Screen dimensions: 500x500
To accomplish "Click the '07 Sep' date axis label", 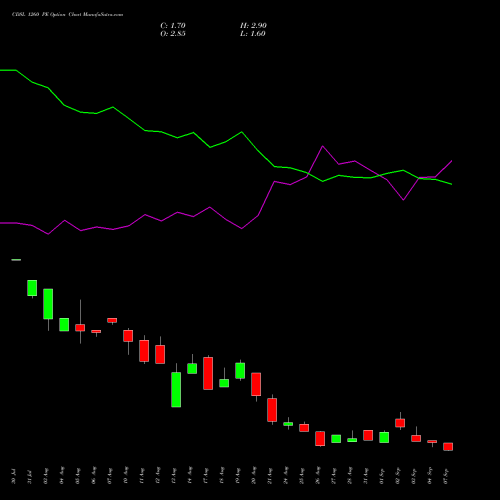I will point(446,475).
